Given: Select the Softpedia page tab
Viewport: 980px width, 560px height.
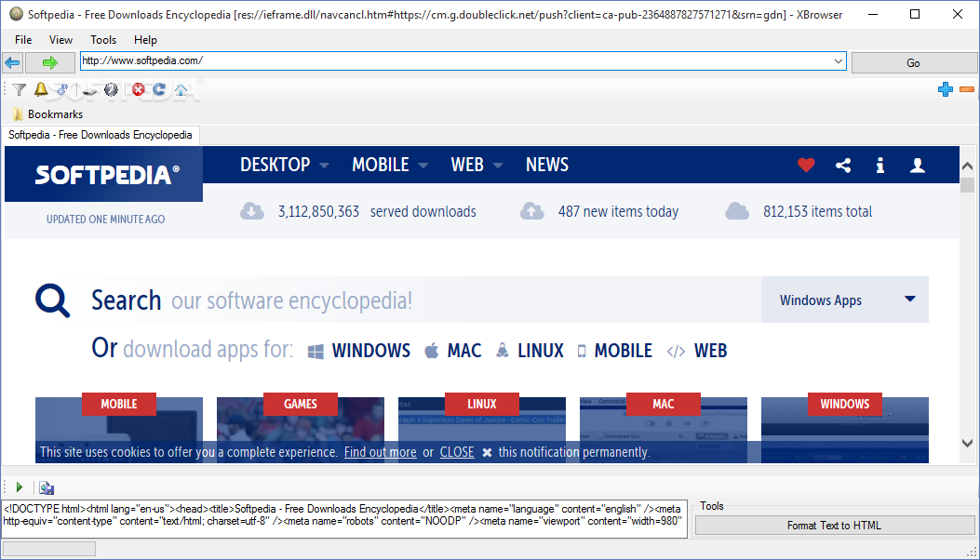Looking at the screenshot, I should point(100,135).
